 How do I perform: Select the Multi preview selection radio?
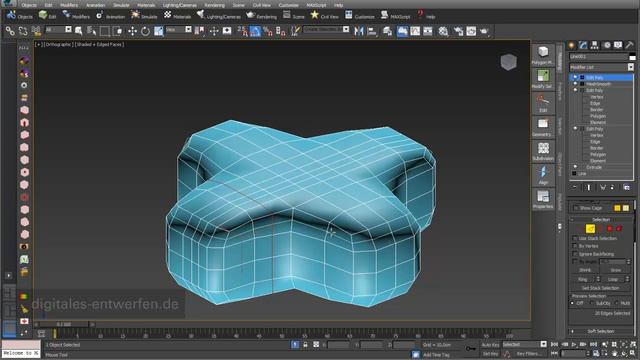(616, 303)
